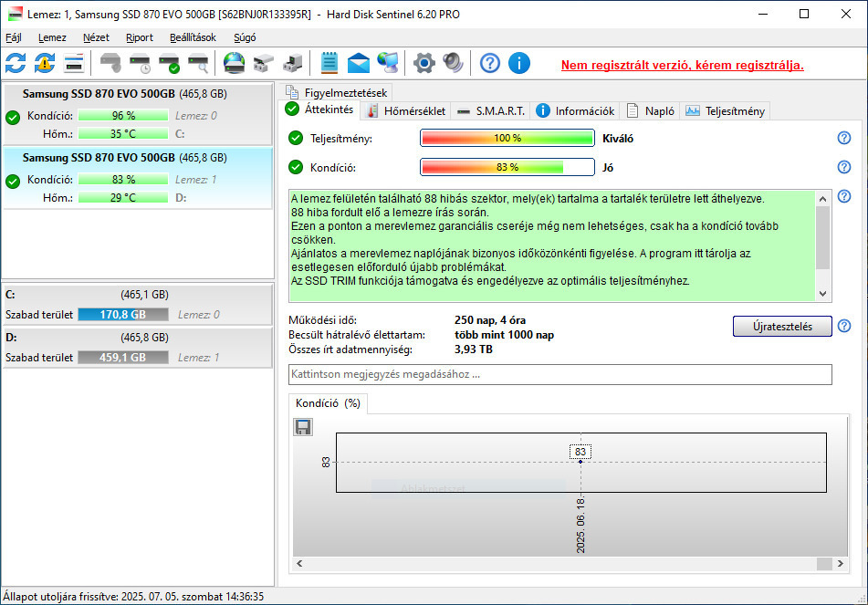Switch to the Hőmérséklet tab

[x=406, y=110]
